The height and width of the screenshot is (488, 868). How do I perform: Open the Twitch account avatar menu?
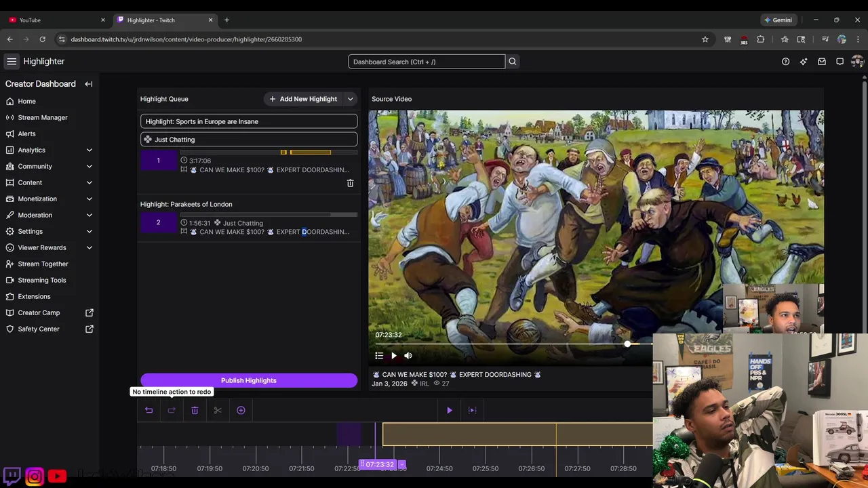[857, 62]
